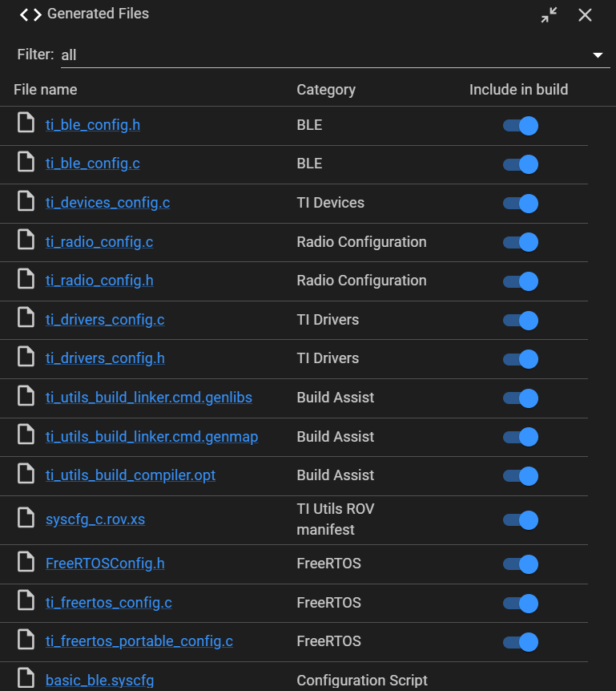Click the File name column header
The height and width of the screenshot is (691, 616).
46,90
